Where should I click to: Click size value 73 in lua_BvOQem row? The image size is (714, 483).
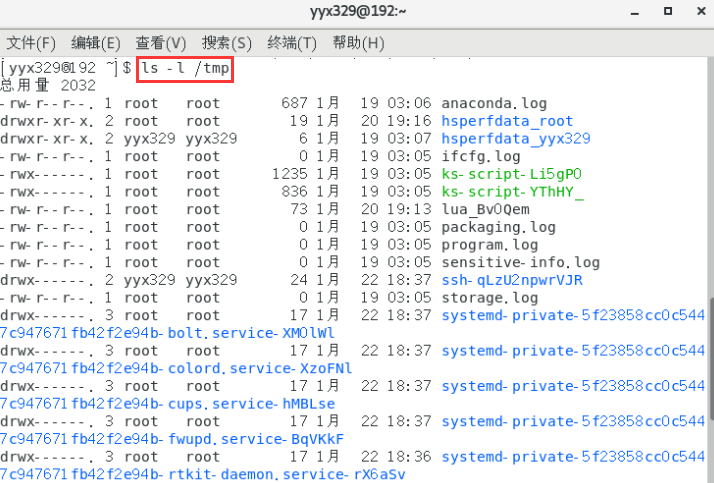[x=299, y=209]
